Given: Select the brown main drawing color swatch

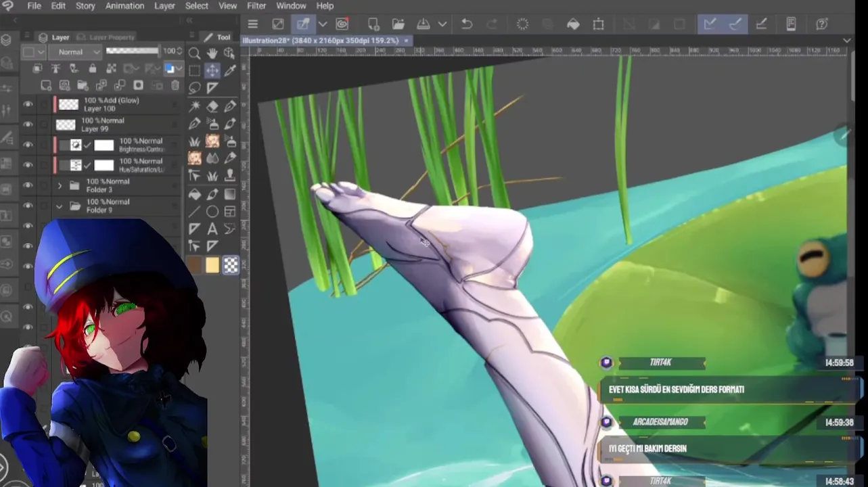Looking at the screenshot, I should (x=195, y=265).
